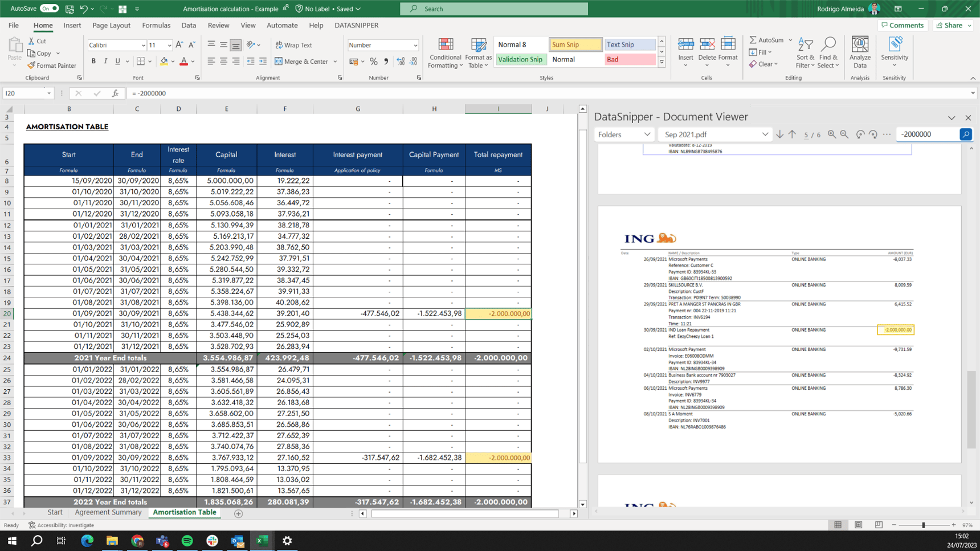Click the DataSnipper search magnifier button

point(965,134)
